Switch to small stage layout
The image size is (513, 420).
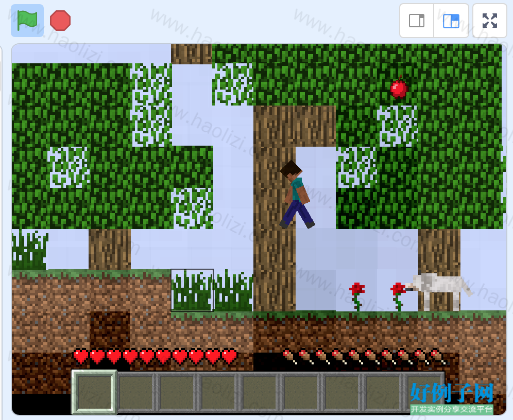click(x=417, y=21)
